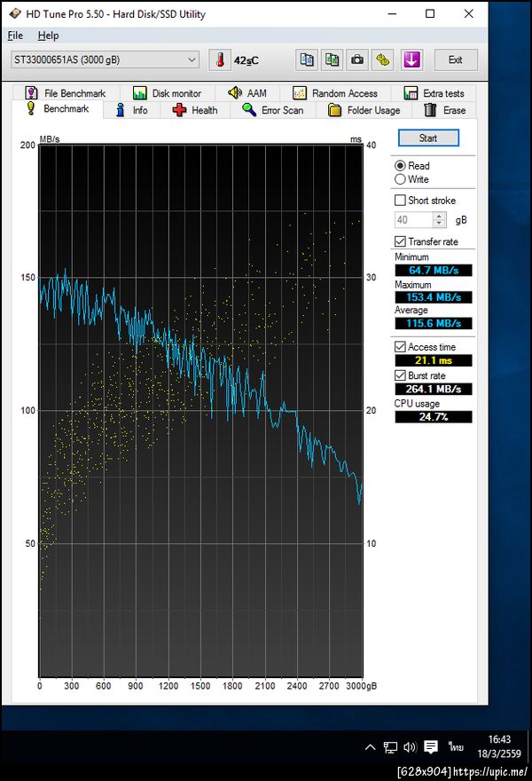Open network status tray icon

[390, 746]
